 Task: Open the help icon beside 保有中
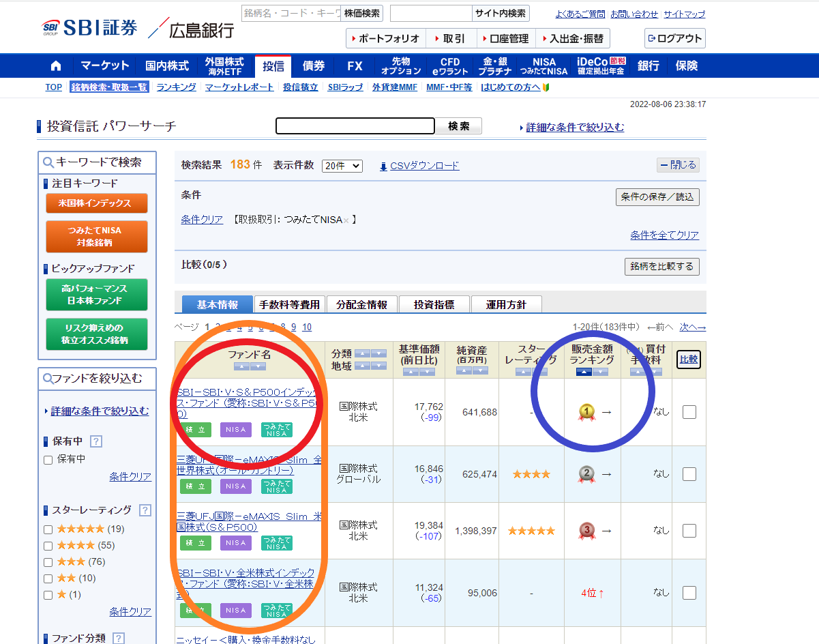pos(96,441)
